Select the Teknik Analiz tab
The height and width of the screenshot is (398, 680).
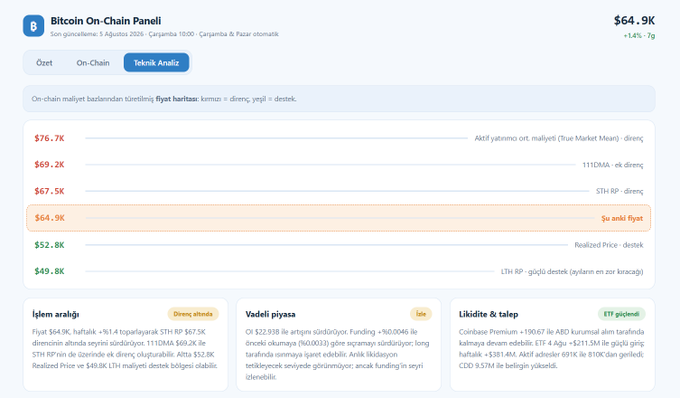point(156,63)
